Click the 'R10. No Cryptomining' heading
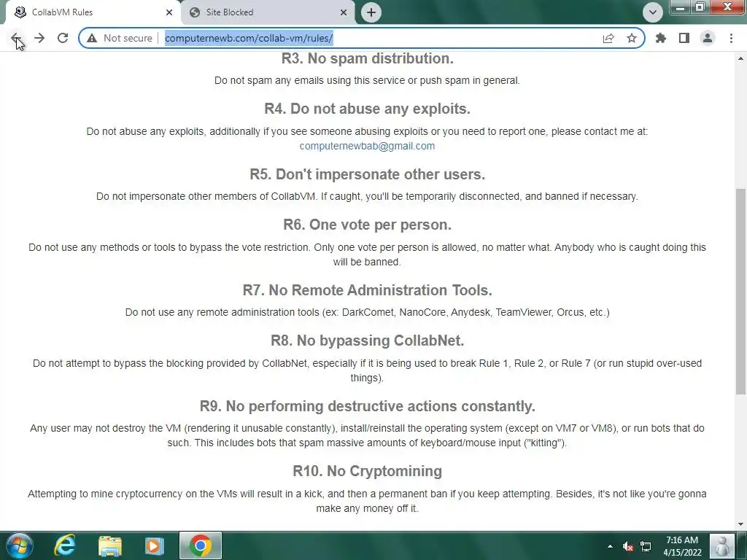 (368, 471)
